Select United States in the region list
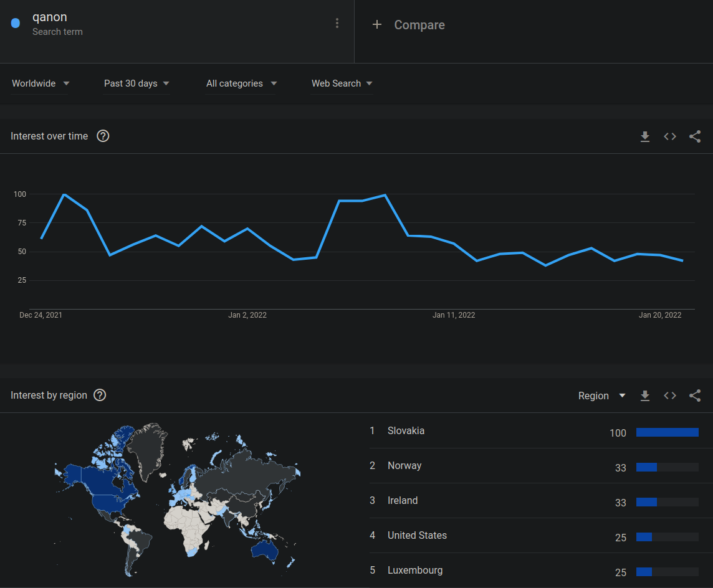This screenshot has width=713, height=588. [x=417, y=535]
